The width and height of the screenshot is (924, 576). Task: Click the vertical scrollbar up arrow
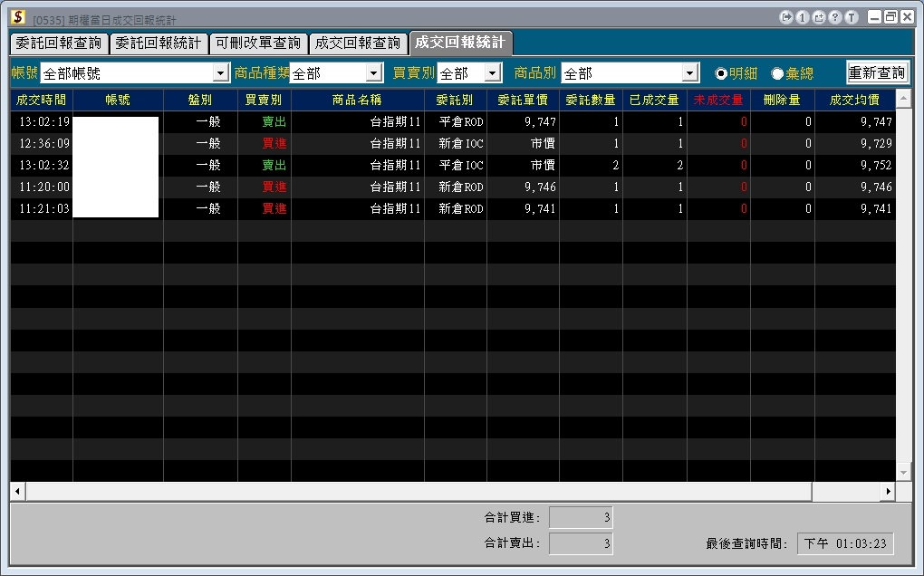click(x=903, y=99)
